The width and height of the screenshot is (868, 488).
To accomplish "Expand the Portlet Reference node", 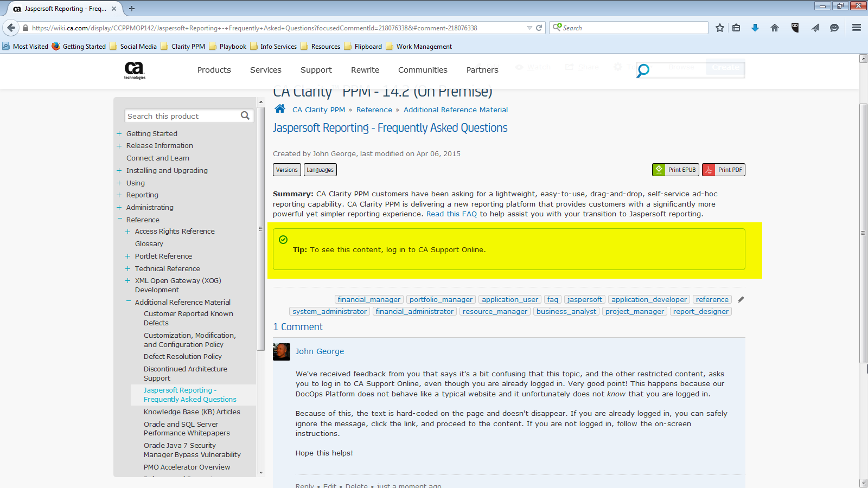I will pyautogui.click(x=128, y=256).
